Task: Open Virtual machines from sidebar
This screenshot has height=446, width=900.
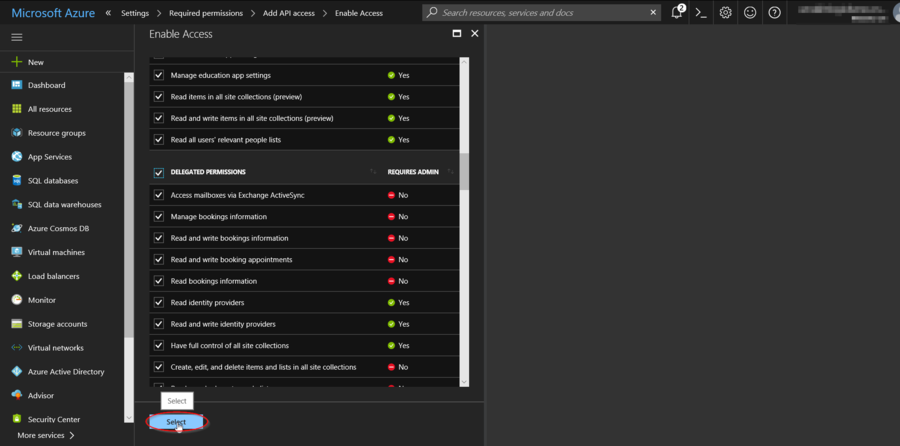Action: coord(56,253)
